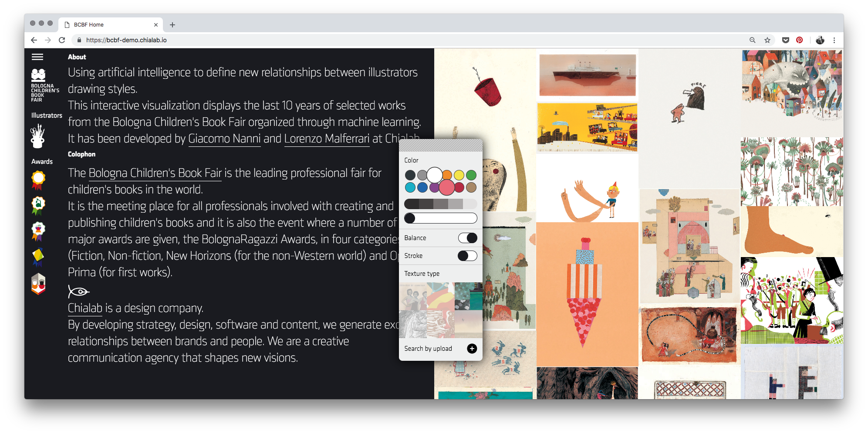Click the Chialab fish-eye logo
This screenshot has height=434, width=868.
click(x=78, y=291)
